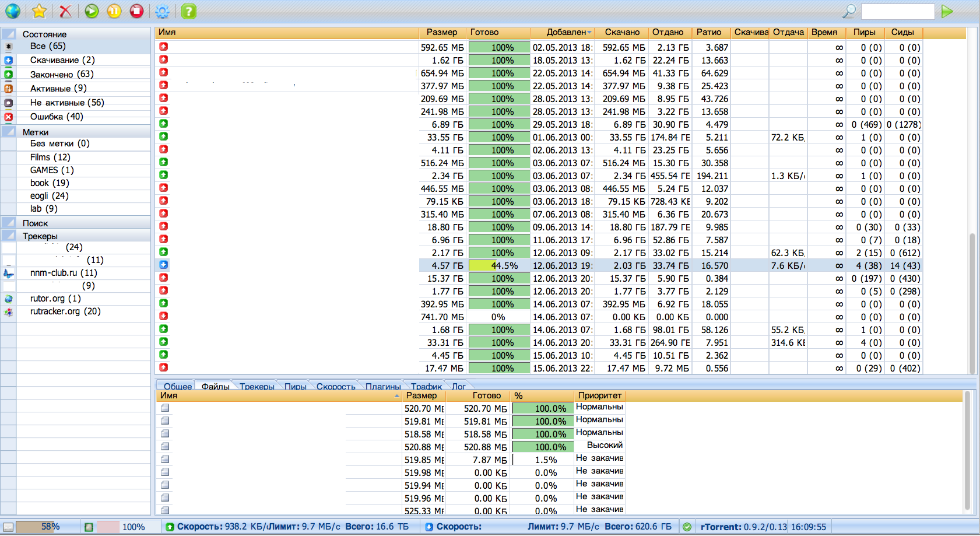
Task: Click the green status icon of the 33.31 ГБ torrent
Action: 164,342
